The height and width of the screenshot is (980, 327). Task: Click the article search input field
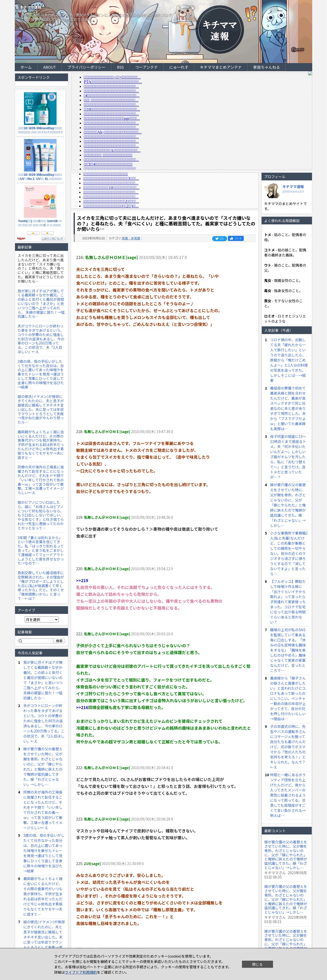pyautogui.click(x=35, y=641)
